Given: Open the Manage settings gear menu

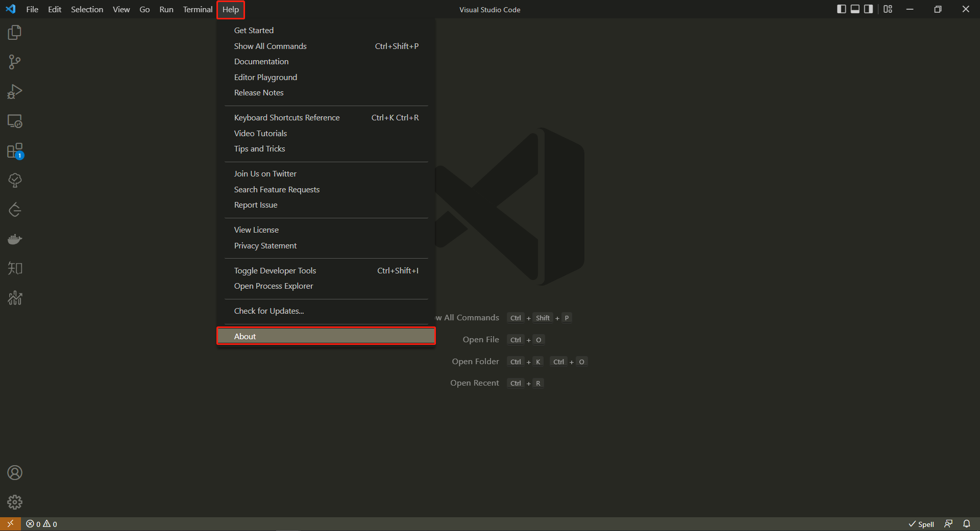Looking at the screenshot, I should point(15,502).
